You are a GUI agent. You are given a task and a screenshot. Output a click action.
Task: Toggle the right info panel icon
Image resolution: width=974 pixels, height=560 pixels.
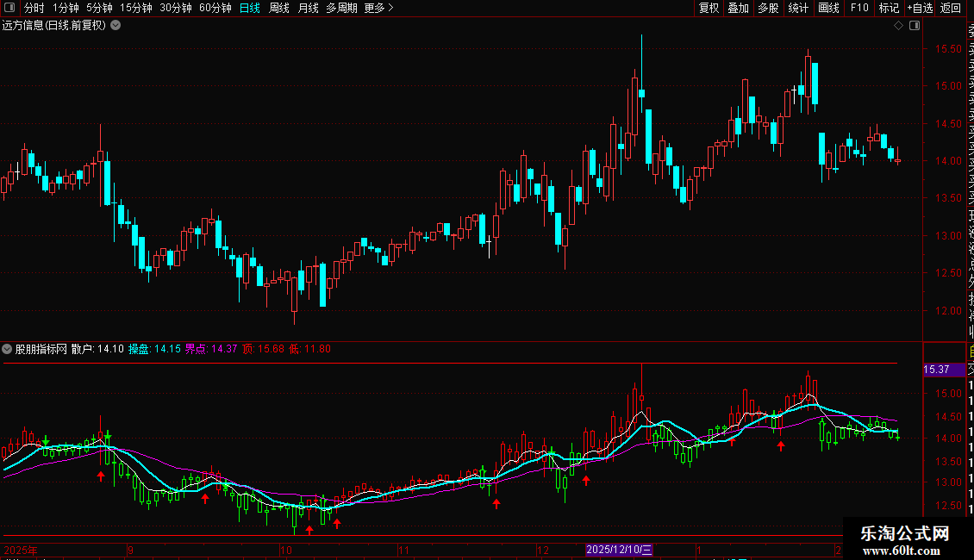[x=915, y=26]
